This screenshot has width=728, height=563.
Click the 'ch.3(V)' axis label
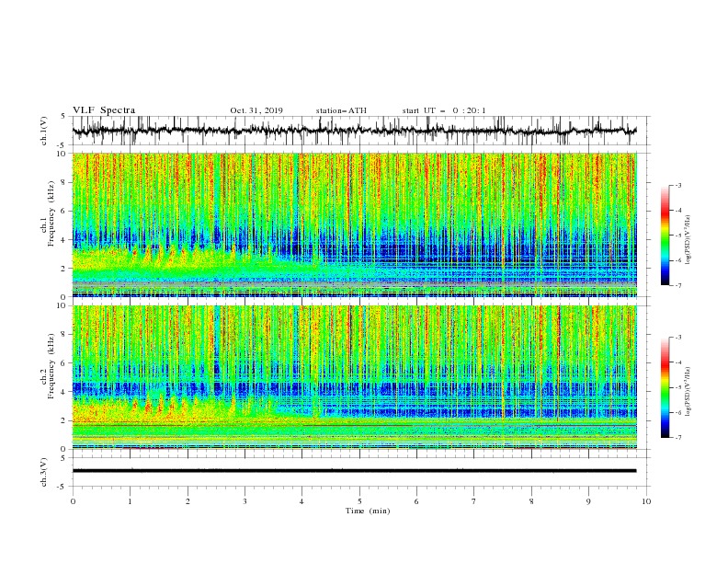[44, 472]
